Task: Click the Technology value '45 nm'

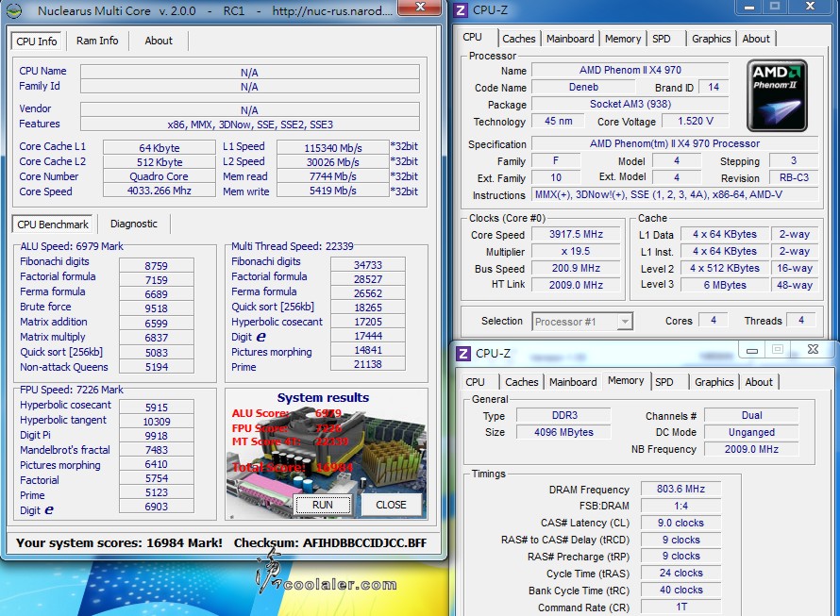Action: click(x=558, y=121)
